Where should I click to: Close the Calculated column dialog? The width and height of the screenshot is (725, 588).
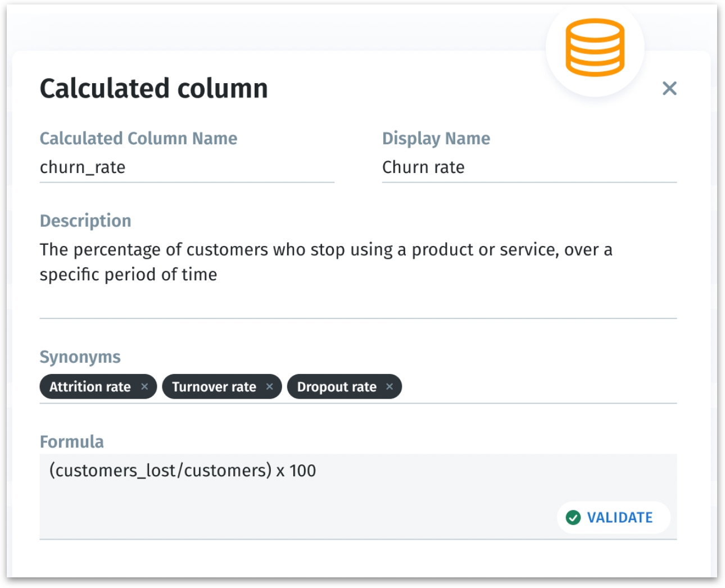click(x=669, y=88)
